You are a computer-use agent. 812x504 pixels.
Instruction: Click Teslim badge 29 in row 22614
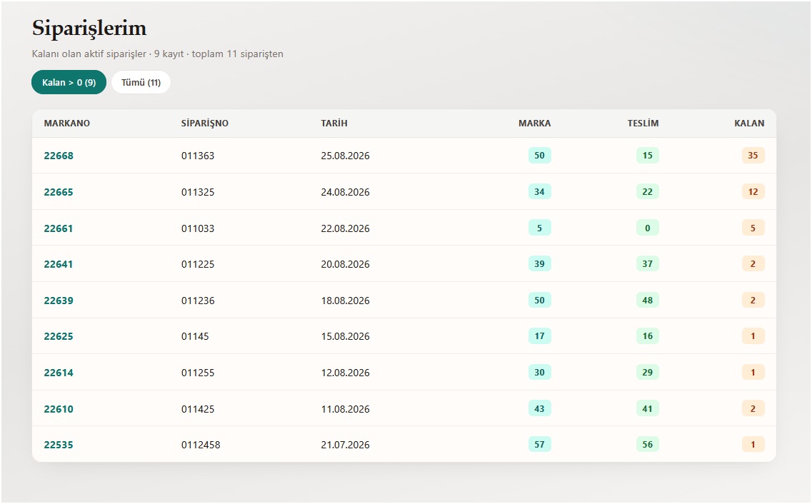[x=647, y=372]
